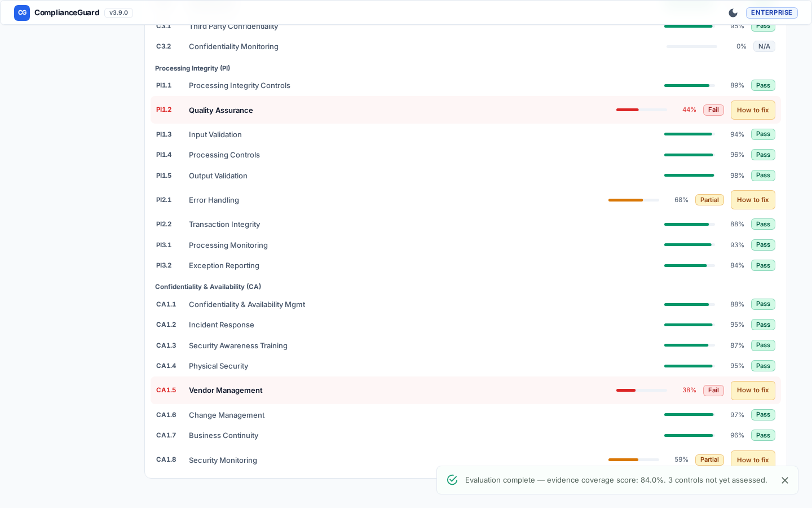Image resolution: width=812 pixels, height=508 pixels.
Task: Select the Change Management control name
Action: tap(227, 415)
